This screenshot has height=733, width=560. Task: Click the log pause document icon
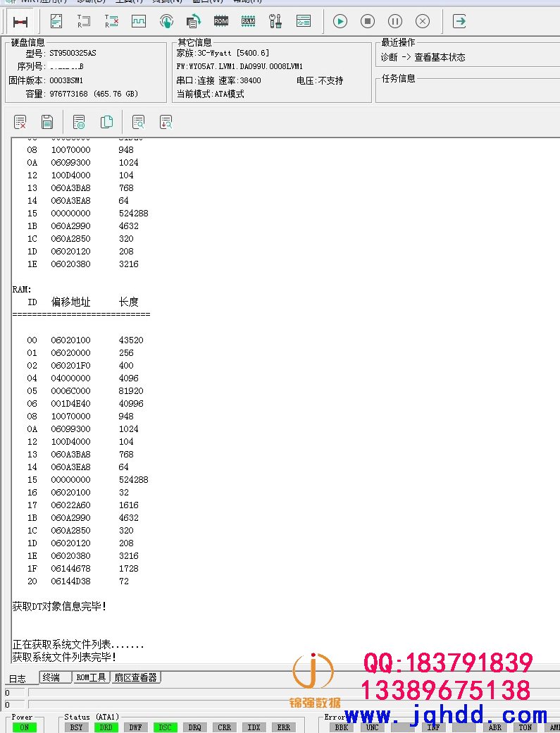click(x=79, y=122)
